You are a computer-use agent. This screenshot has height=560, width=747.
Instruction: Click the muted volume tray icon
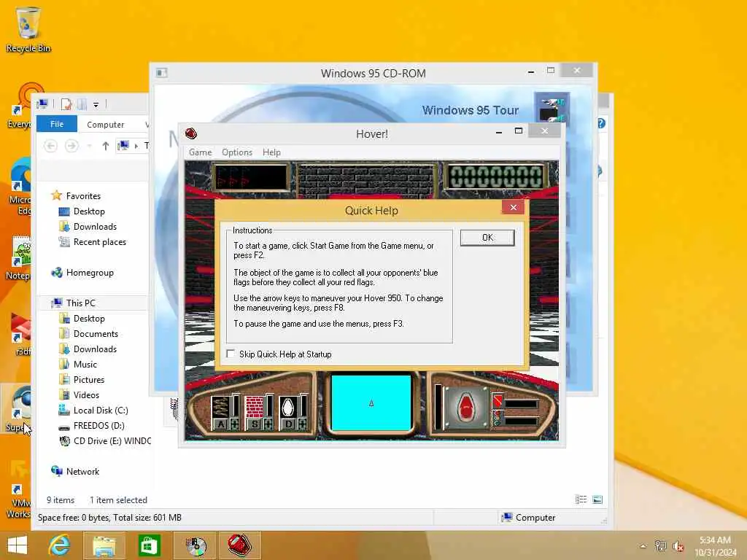(678, 546)
